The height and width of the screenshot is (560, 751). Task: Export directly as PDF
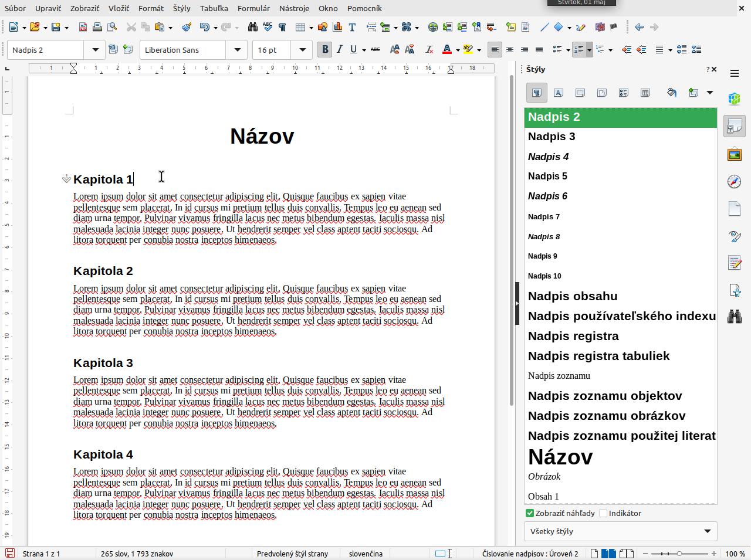click(83, 27)
